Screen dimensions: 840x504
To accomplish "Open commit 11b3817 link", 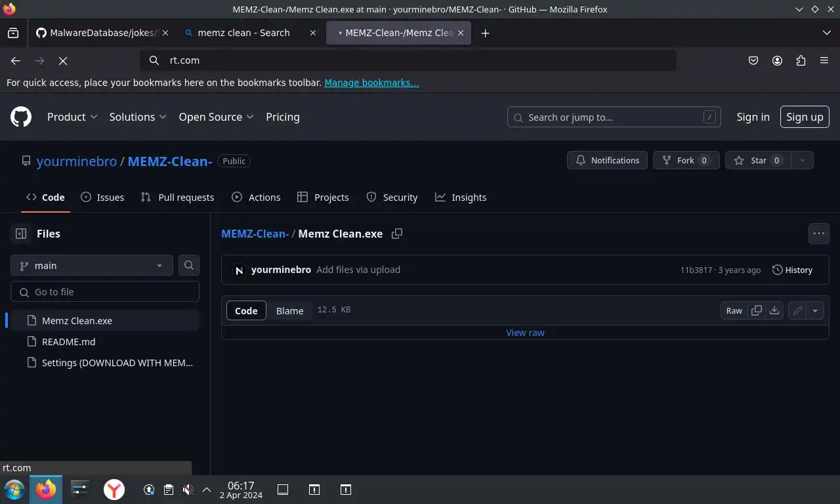I will click(696, 270).
